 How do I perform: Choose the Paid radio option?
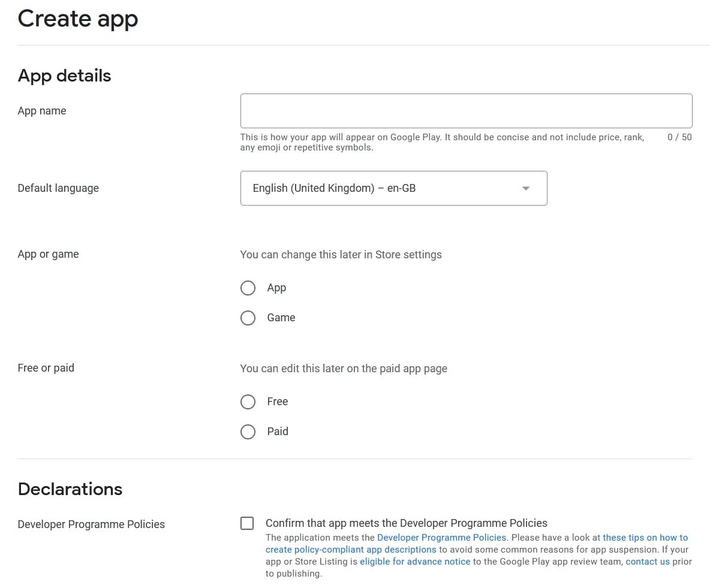tap(248, 432)
